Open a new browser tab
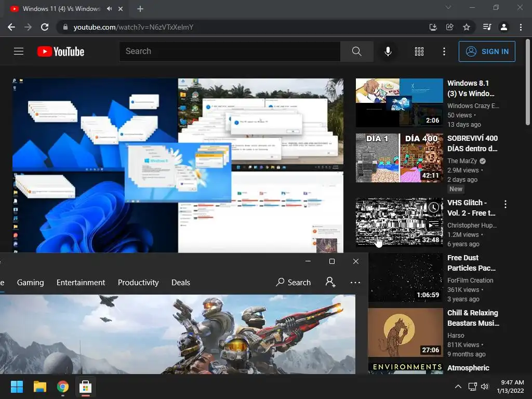 click(x=140, y=9)
